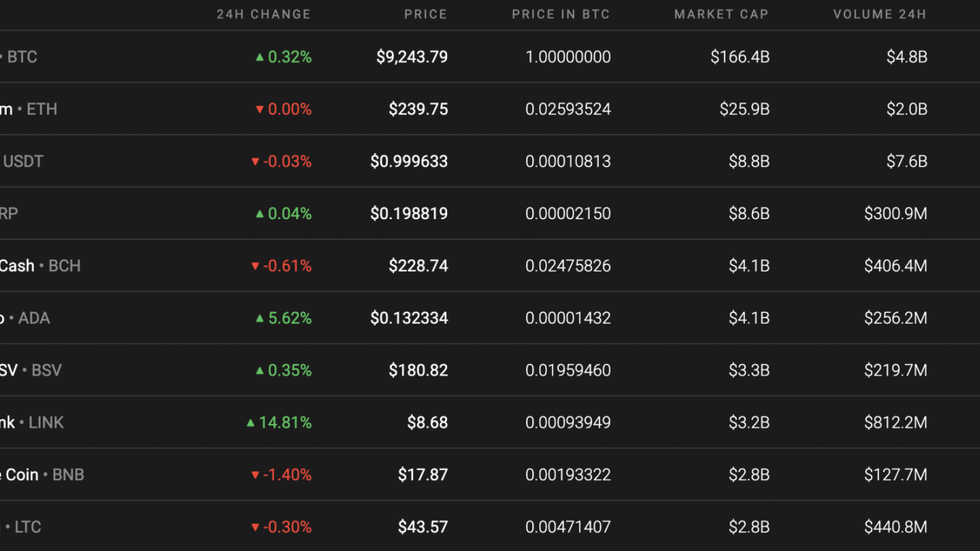Select 24h volume $440.8M
This screenshot has height=551, width=980.
[x=895, y=527]
